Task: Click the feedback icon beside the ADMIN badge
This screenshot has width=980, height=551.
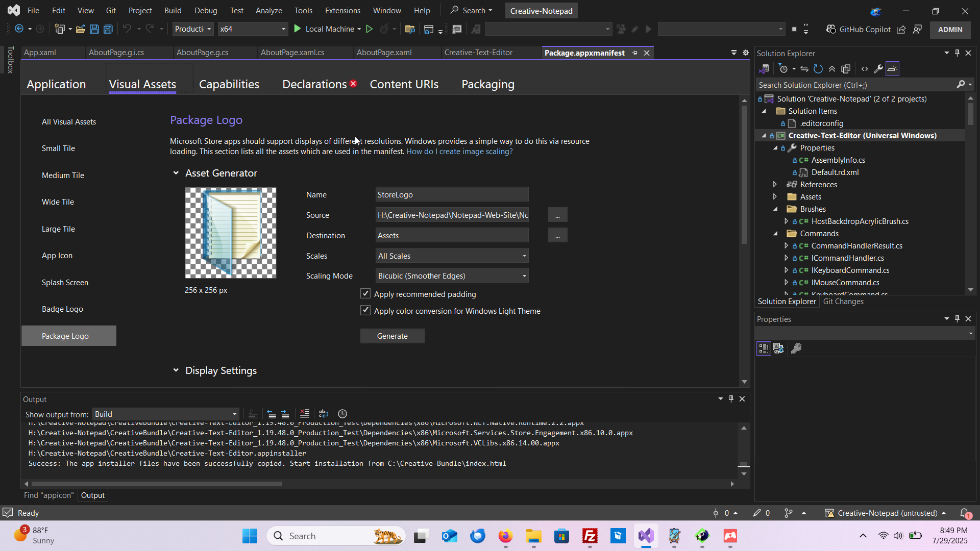Action: pyautogui.click(x=917, y=29)
